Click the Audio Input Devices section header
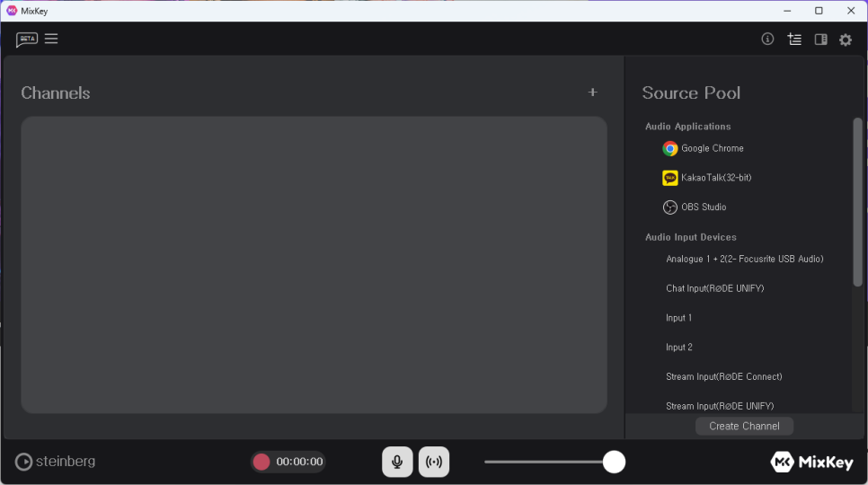Screen dimensions: 868x485 [690, 237]
